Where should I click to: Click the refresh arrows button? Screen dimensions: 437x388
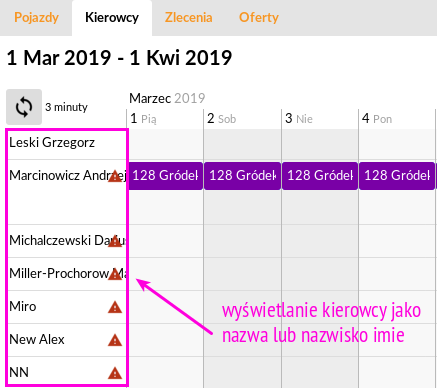[24, 107]
